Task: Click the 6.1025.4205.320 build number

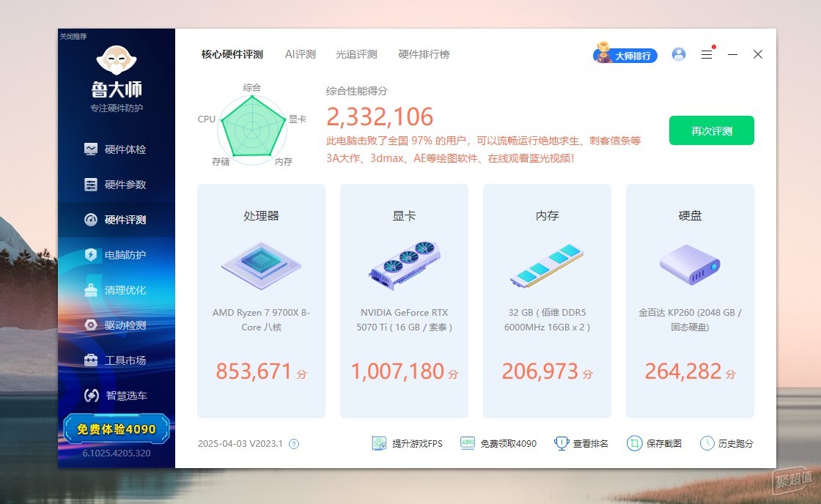Action: (117, 453)
